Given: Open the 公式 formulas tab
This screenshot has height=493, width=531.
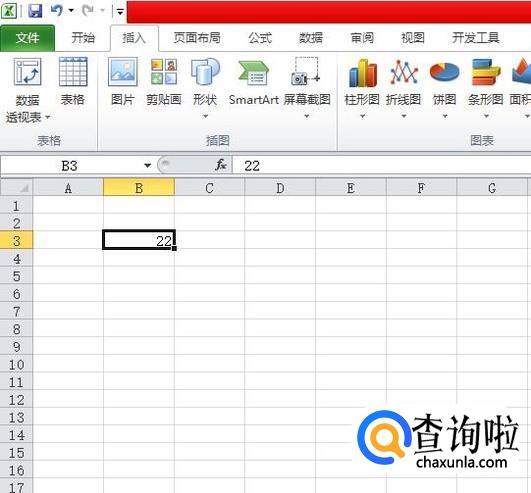Looking at the screenshot, I should pos(260,38).
